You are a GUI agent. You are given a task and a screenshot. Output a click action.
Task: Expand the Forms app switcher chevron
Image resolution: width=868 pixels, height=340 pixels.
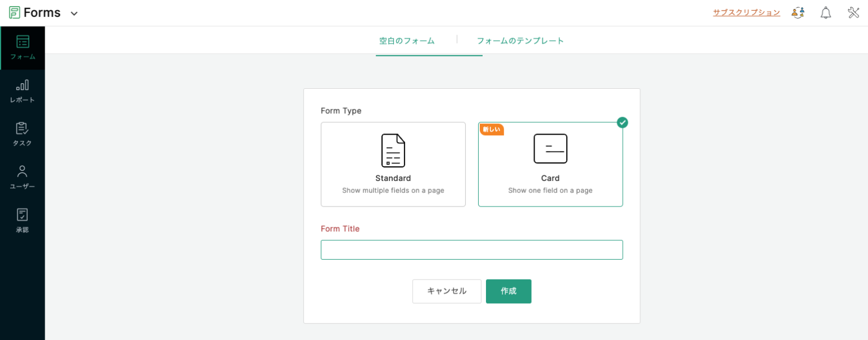[x=73, y=12]
